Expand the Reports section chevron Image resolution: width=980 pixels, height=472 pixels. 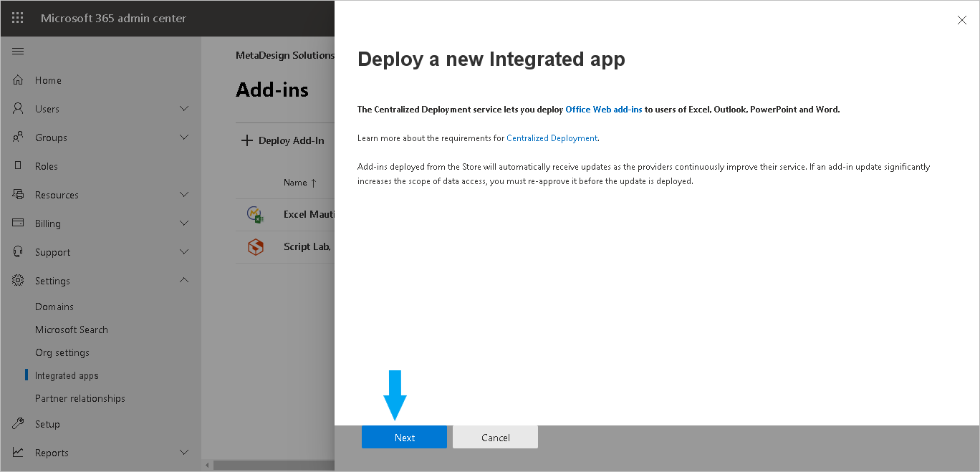(x=184, y=452)
